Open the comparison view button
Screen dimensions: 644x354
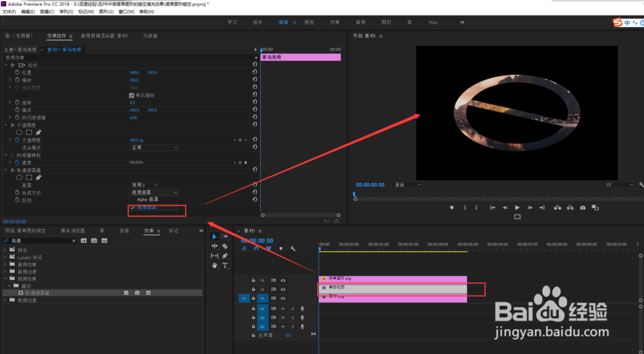click(x=595, y=208)
